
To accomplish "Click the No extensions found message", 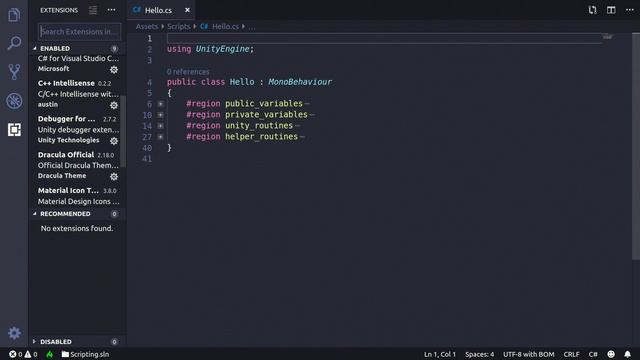I will pos(77,228).
